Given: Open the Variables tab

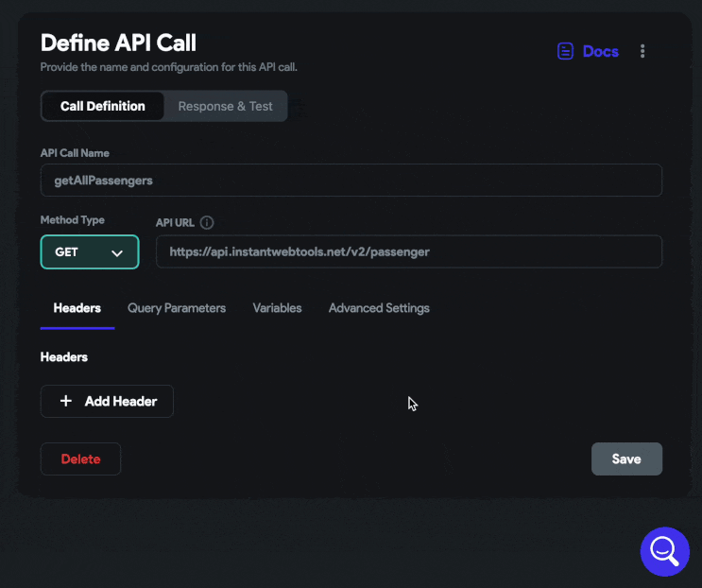Looking at the screenshot, I should (x=277, y=308).
